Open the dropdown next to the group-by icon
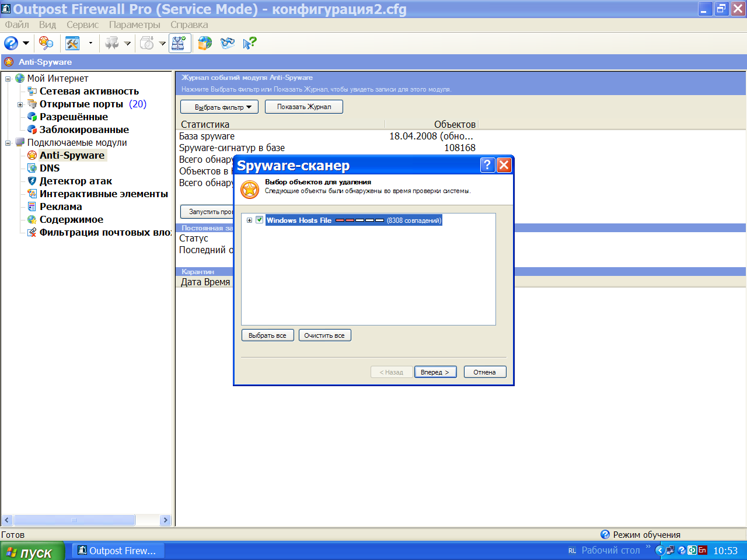Viewport: 747px width, 560px height. [127, 43]
